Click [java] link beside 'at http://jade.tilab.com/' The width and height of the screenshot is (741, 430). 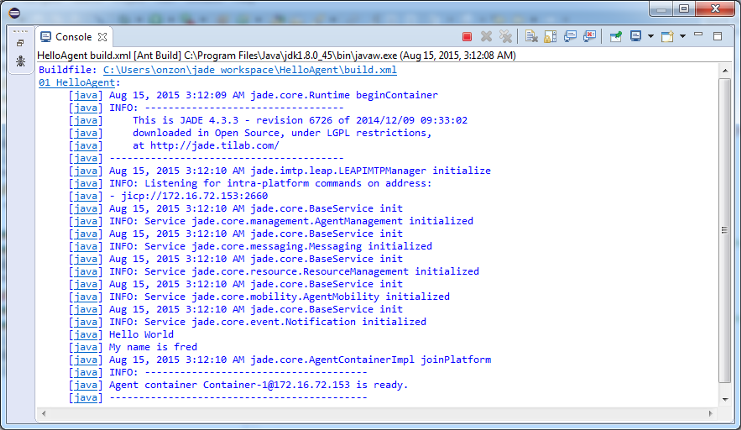tap(86, 146)
